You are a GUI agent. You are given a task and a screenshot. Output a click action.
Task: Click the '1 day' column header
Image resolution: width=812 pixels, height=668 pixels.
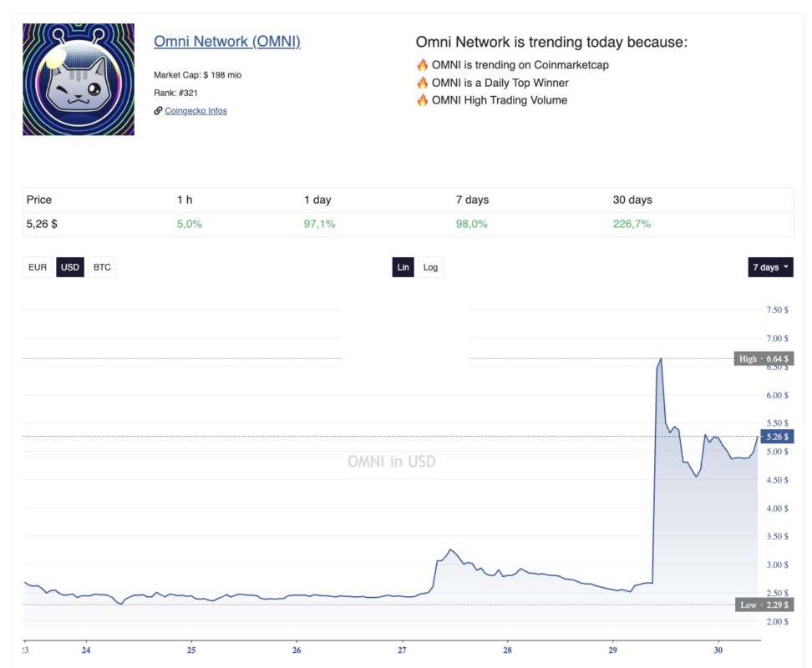[x=317, y=200]
